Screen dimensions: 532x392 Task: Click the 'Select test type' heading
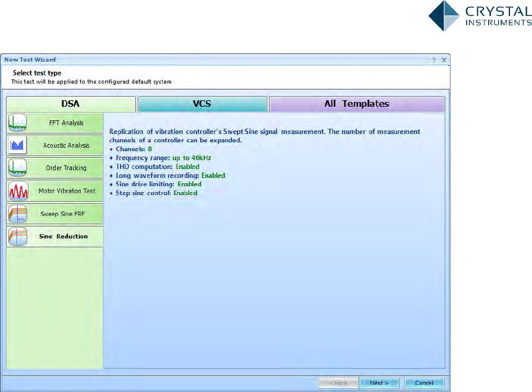tap(37, 73)
